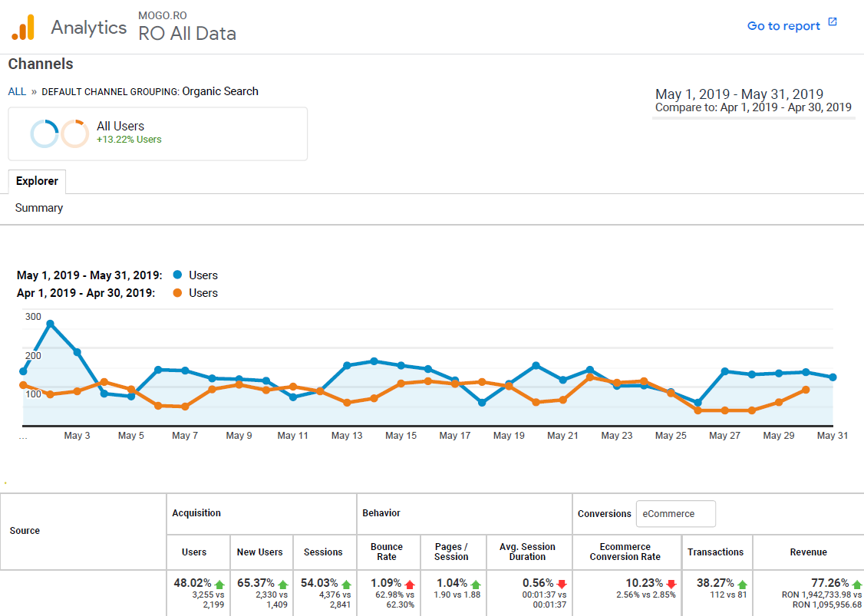
Task: Sort the table by the Users column header
Action: [195, 552]
